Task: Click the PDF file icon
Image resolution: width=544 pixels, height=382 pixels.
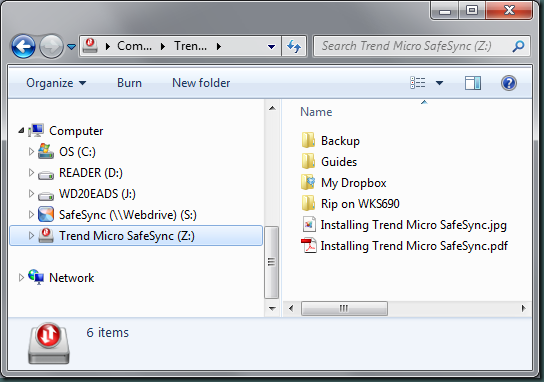Action: pyautogui.click(x=308, y=245)
